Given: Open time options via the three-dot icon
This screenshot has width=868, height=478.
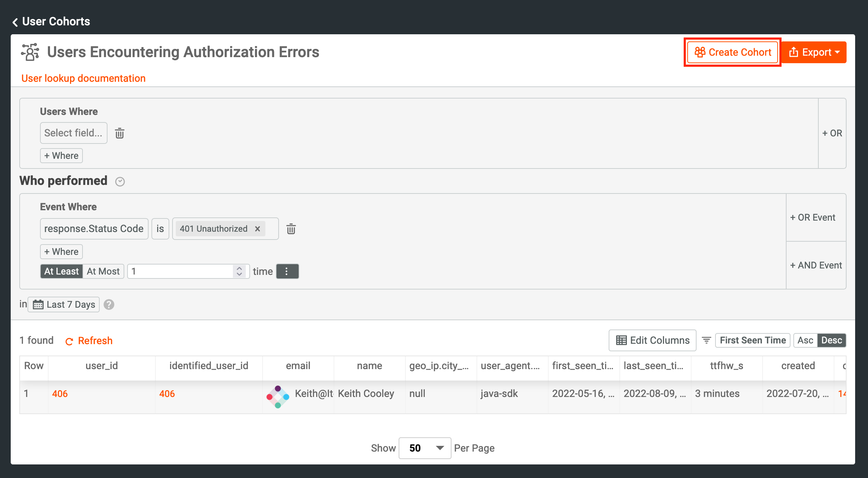Looking at the screenshot, I should (x=287, y=271).
